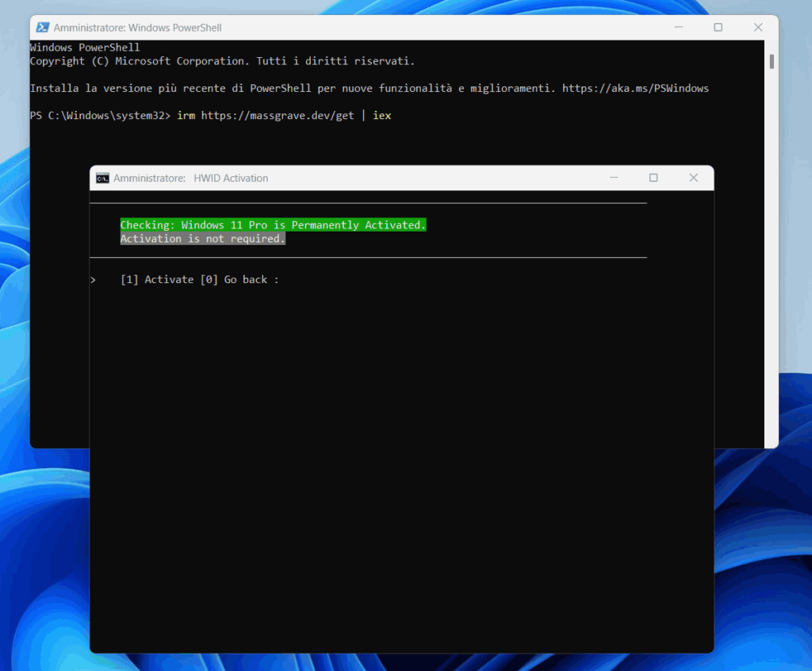Click the 'Windows PowerShell' header line in console

pos(85,47)
